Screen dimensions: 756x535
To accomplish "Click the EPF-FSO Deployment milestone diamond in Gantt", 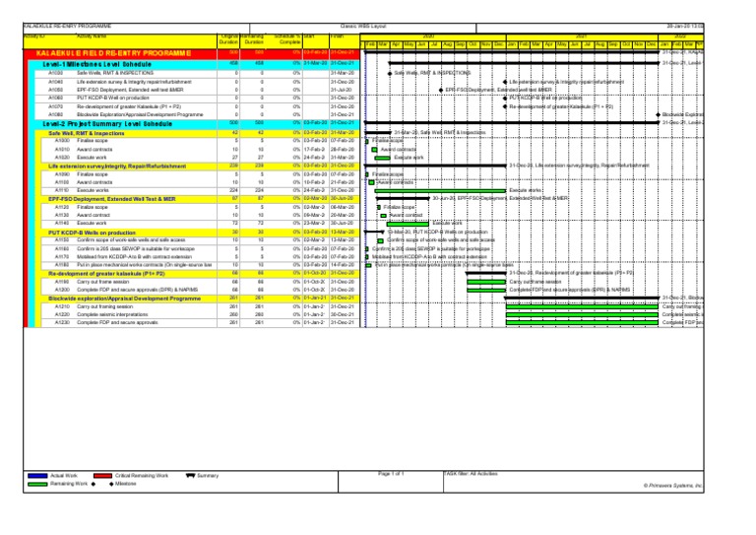I will [x=441, y=91].
